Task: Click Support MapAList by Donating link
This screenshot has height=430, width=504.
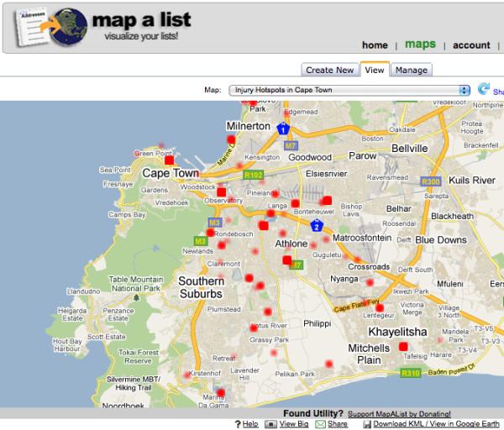Action: tap(399, 414)
